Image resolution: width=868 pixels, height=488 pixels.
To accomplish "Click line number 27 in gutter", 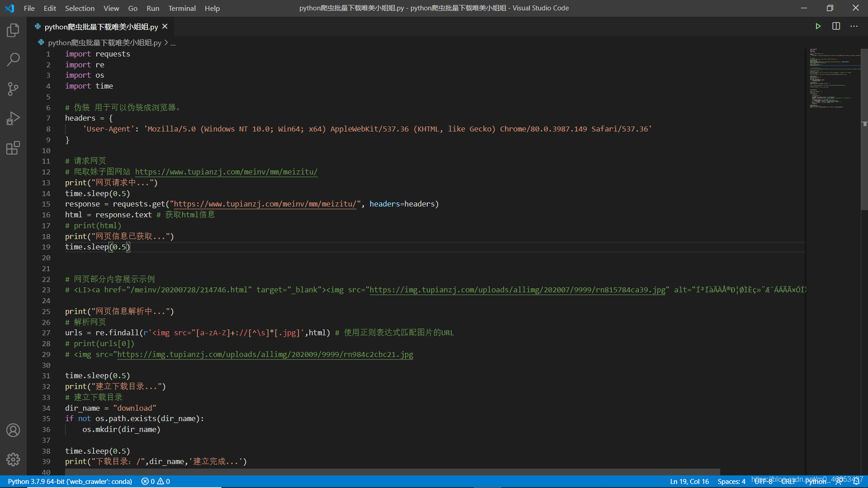I will 46,333.
